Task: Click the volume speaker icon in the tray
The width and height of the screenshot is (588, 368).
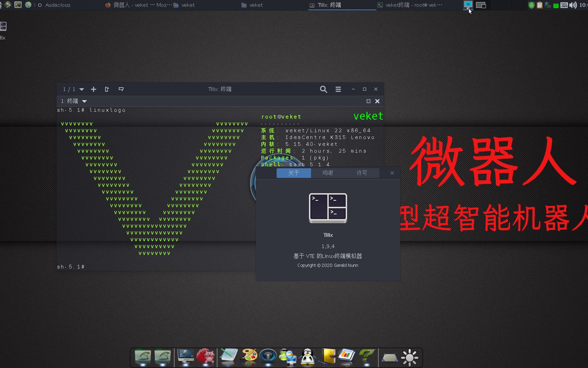Action: pyautogui.click(x=573, y=5)
